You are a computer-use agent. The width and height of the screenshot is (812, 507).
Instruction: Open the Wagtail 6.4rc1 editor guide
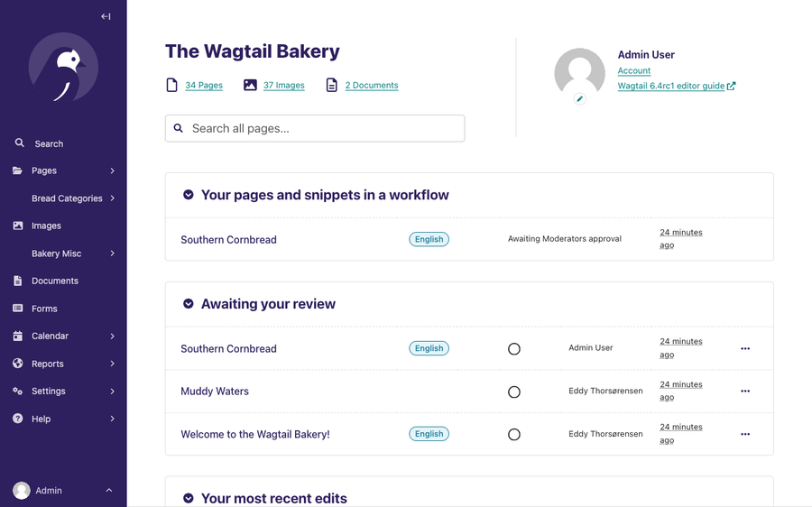coord(671,87)
